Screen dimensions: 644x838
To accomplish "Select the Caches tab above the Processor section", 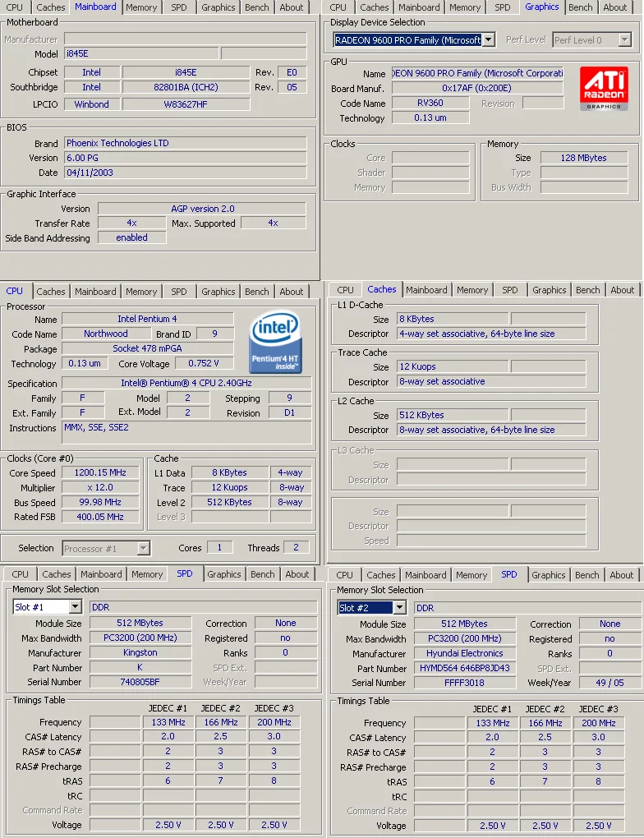I will 51,292.
